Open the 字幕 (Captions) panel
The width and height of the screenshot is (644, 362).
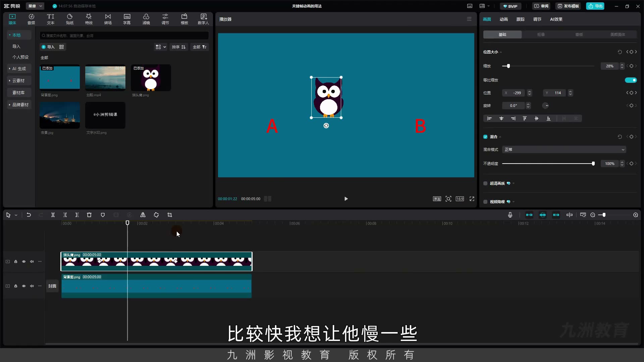click(x=127, y=19)
